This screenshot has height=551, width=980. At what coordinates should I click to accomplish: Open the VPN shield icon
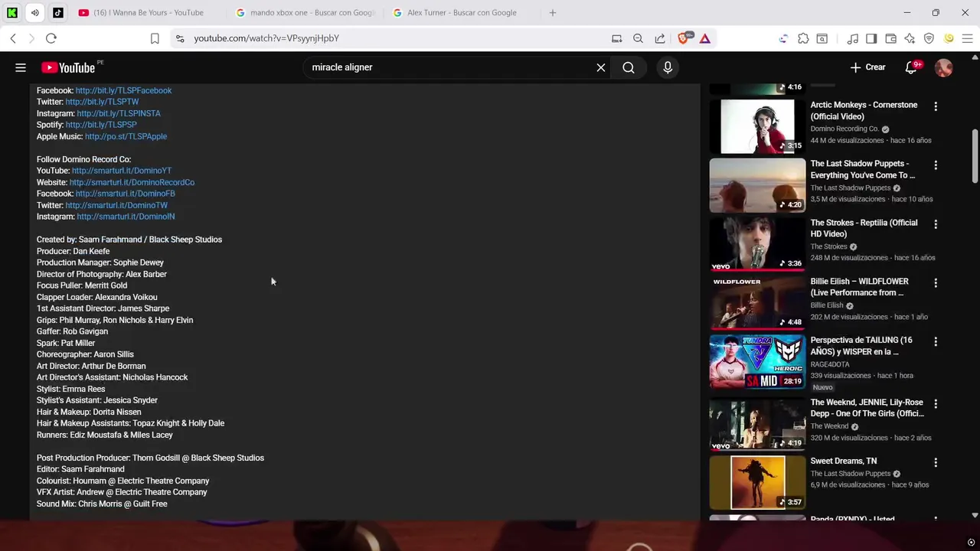(929, 38)
